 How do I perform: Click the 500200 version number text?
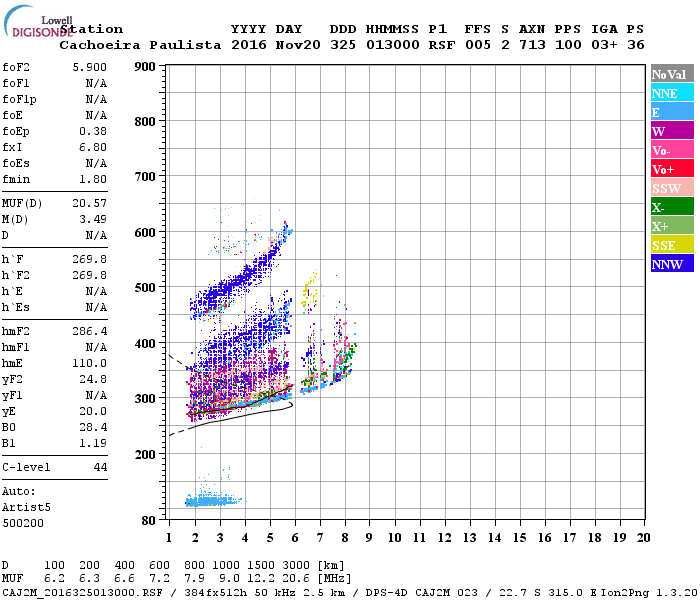tap(23, 523)
